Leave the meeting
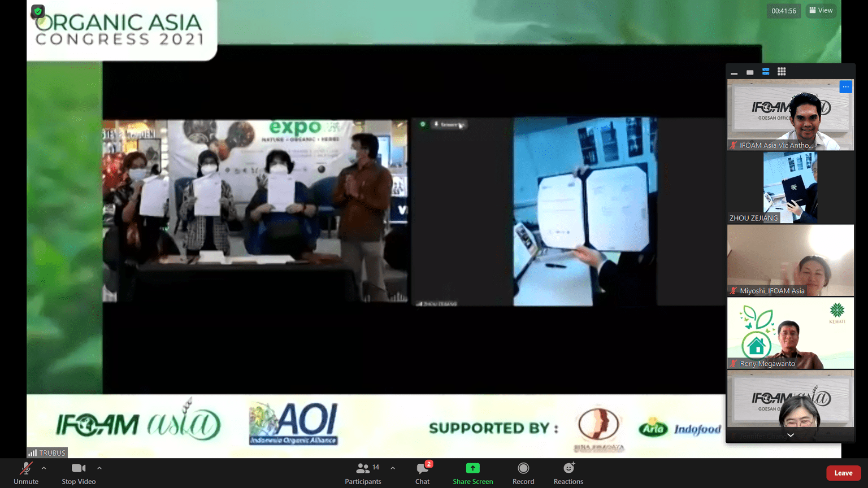The height and width of the screenshot is (488, 868). tap(843, 473)
